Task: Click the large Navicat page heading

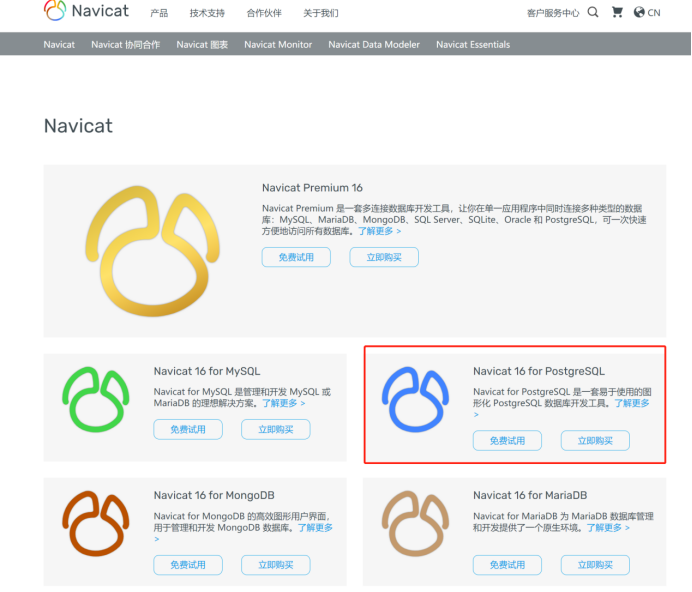Action: point(78,126)
